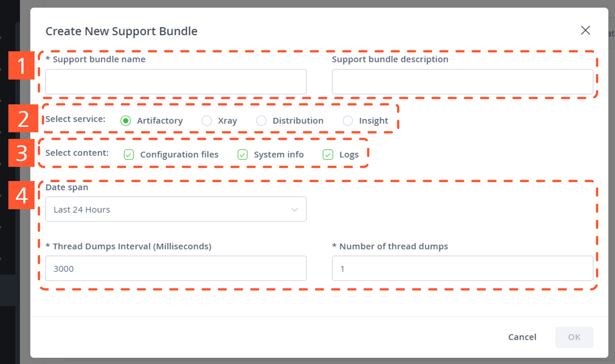The width and height of the screenshot is (615, 364).
Task: Select the Xray service radio button
Action: 206,120
